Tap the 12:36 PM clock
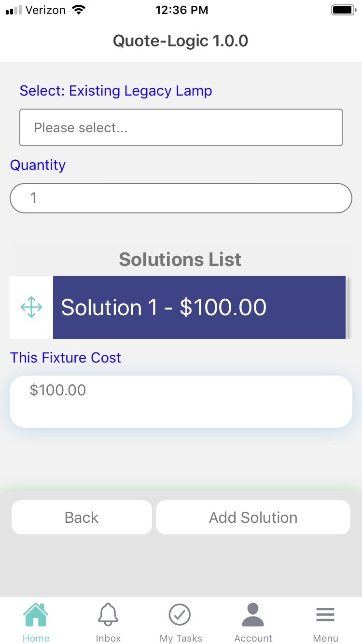 tap(182, 10)
